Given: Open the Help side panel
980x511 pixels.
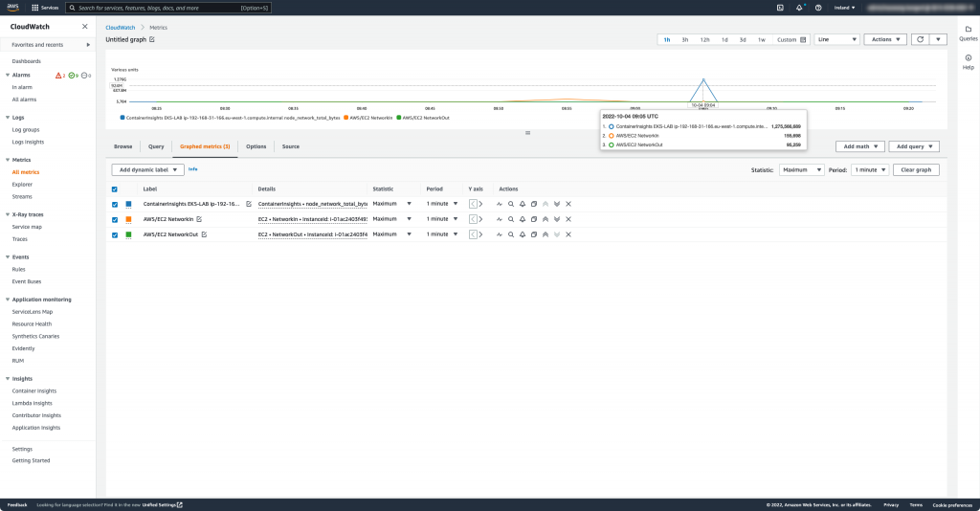Looking at the screenshot, I should point(969,62).
